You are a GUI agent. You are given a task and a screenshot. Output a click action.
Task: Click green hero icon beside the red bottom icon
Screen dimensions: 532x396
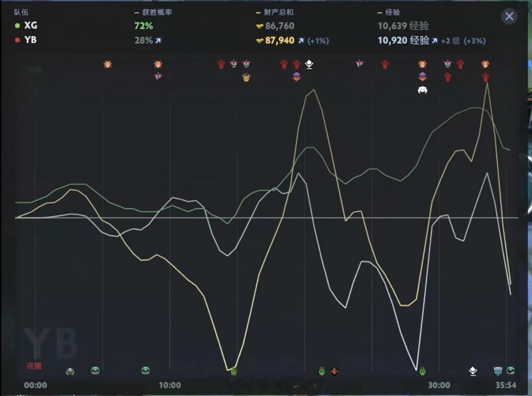point(322,371)
